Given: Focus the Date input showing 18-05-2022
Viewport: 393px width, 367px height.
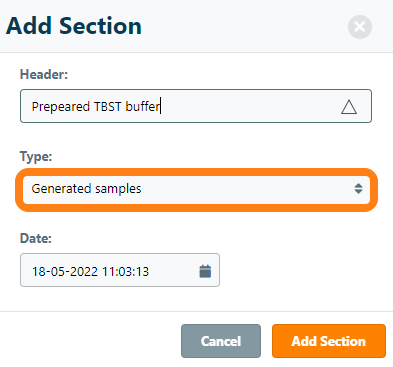Looking at the screenshot, I should point(120,270).
